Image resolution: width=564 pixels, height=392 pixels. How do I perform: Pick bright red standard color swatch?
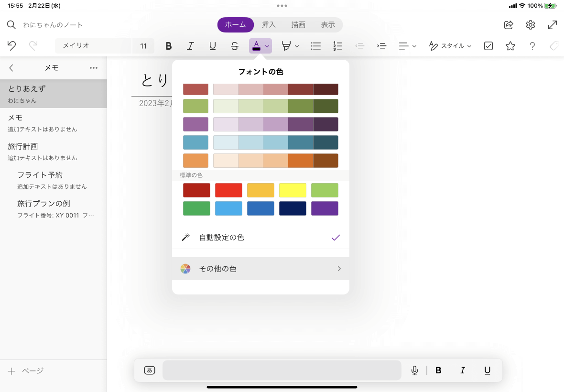point(229,190)
